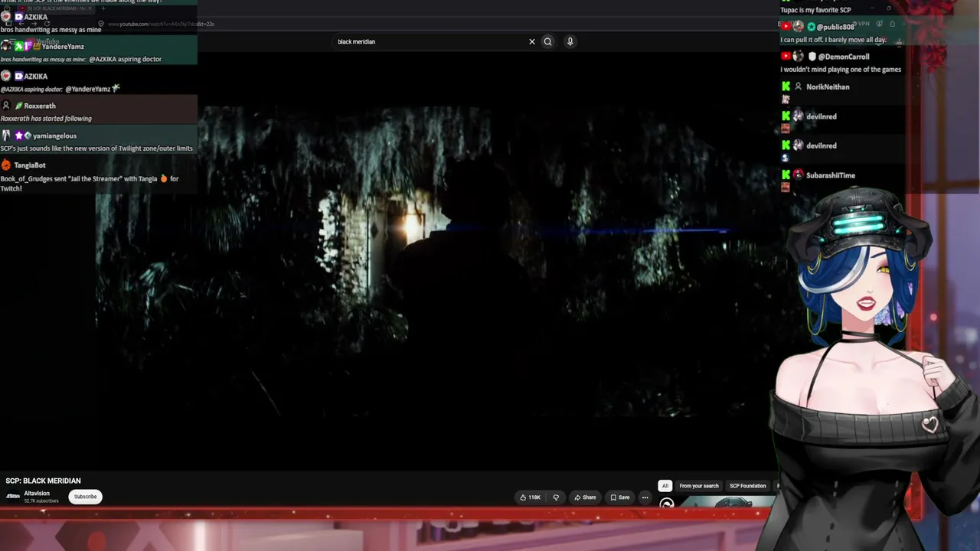
Task: Click the TangiaBot orange avatar icon
Action: 6,165
